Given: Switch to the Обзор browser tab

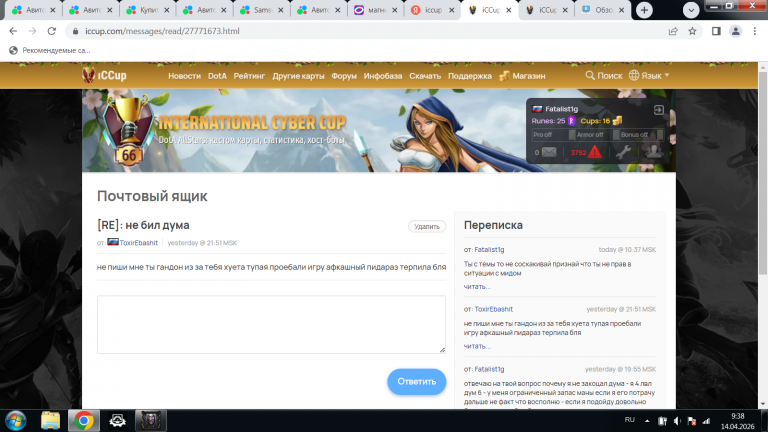Looking at the screenshot, I should 602,10.
